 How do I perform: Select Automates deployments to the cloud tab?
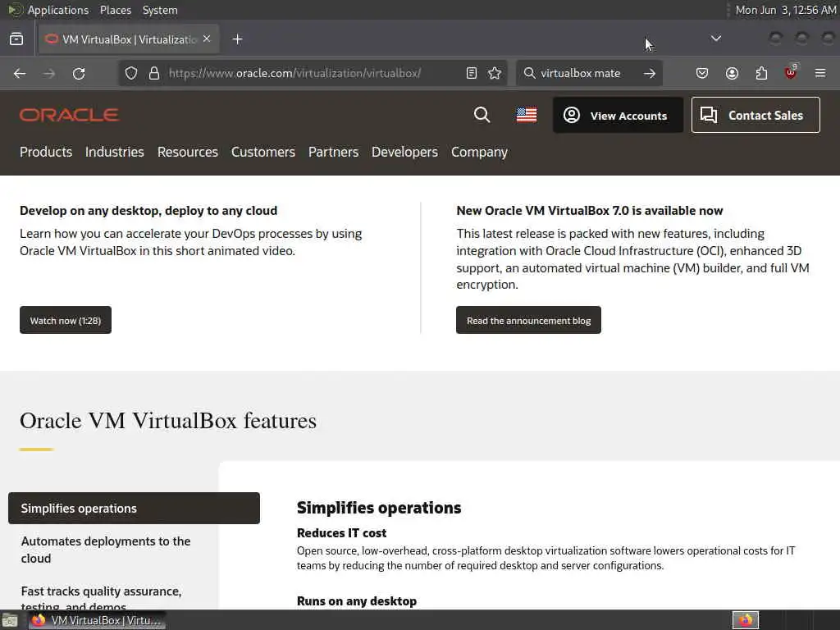[x=106, y=550]
